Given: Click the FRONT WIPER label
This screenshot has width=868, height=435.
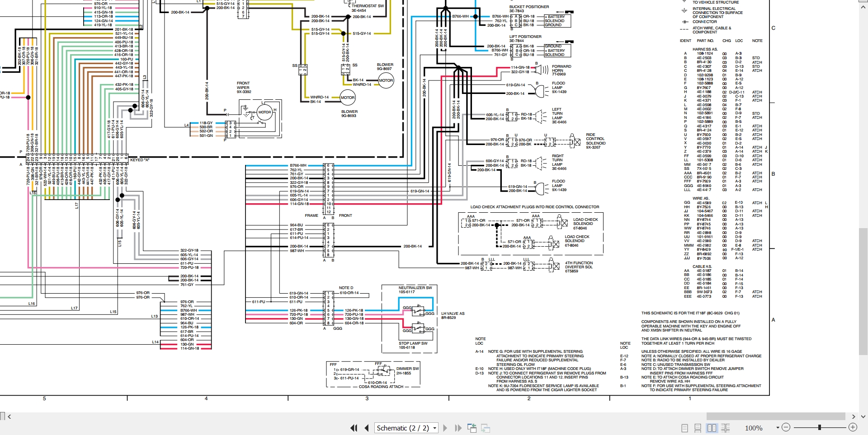Looking at the screenshot, I should [x=243, y=85].
